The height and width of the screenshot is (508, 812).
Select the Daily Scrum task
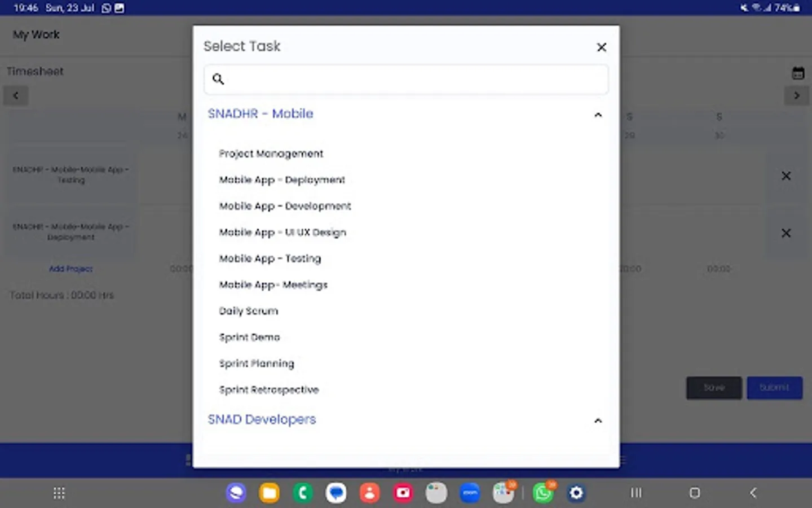248,310
